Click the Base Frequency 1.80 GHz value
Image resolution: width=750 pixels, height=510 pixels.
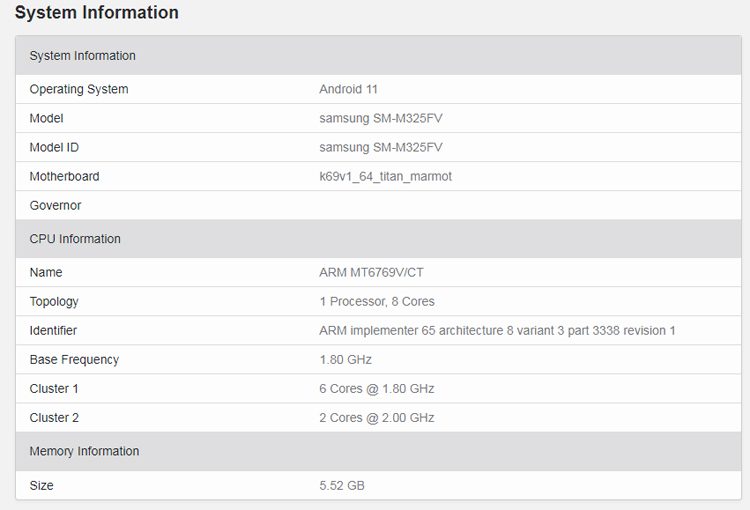[345, 359]
